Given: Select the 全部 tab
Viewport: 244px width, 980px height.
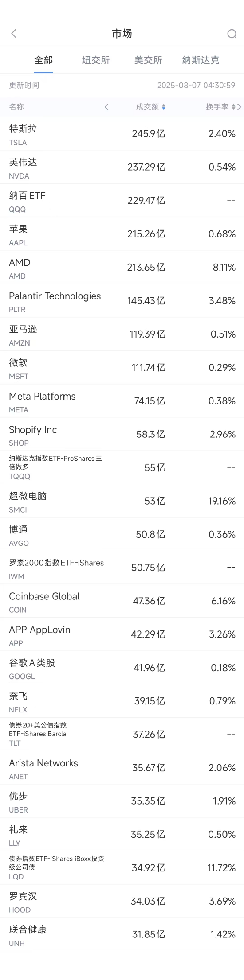Looking at the screenshot, I should tap(43, 60).
